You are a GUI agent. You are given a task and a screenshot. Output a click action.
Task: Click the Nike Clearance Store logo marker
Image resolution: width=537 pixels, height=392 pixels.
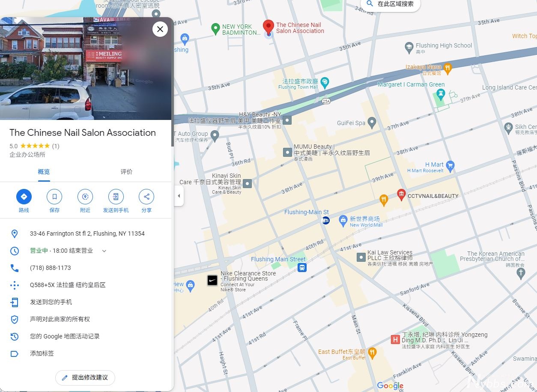click(x=212, y=281)
